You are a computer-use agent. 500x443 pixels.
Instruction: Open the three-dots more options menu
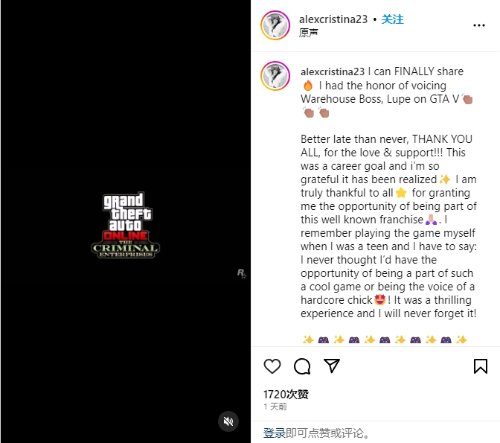click(479, 25)
